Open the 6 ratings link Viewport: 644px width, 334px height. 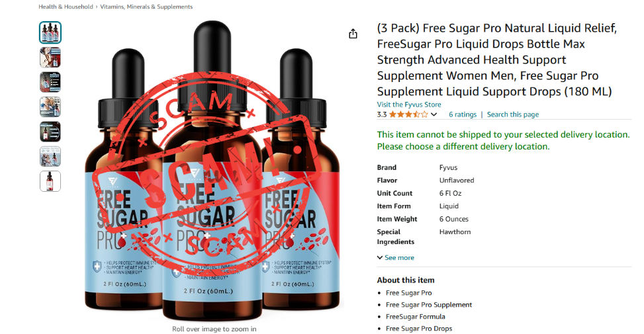pyautogui.click(x=463, y=114)
